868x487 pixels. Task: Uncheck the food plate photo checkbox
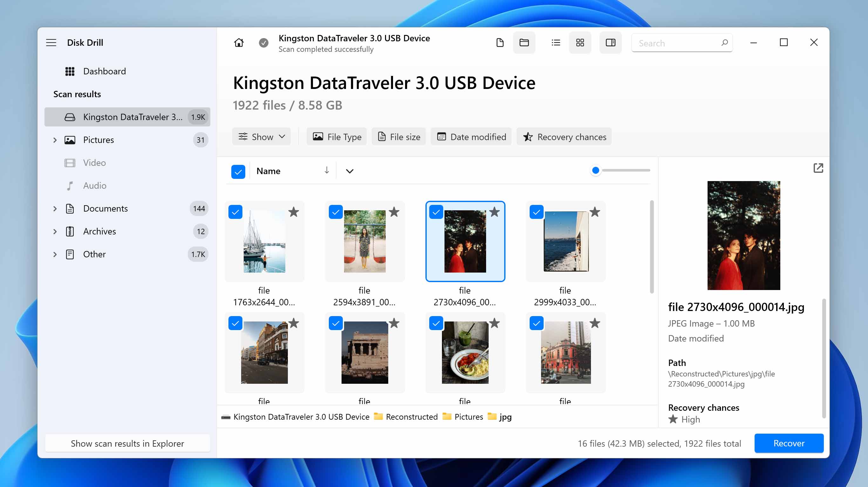pyautogui.click(x=436, y=323)
